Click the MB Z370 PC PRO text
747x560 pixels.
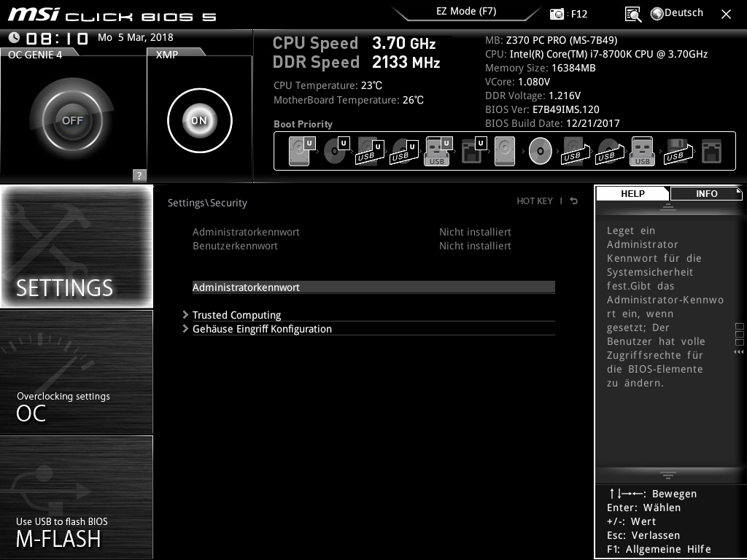551,40
